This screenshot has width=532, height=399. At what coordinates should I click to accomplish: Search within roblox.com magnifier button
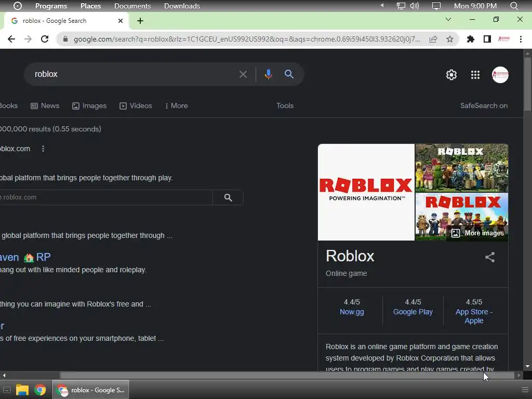[x=228, y=197]
